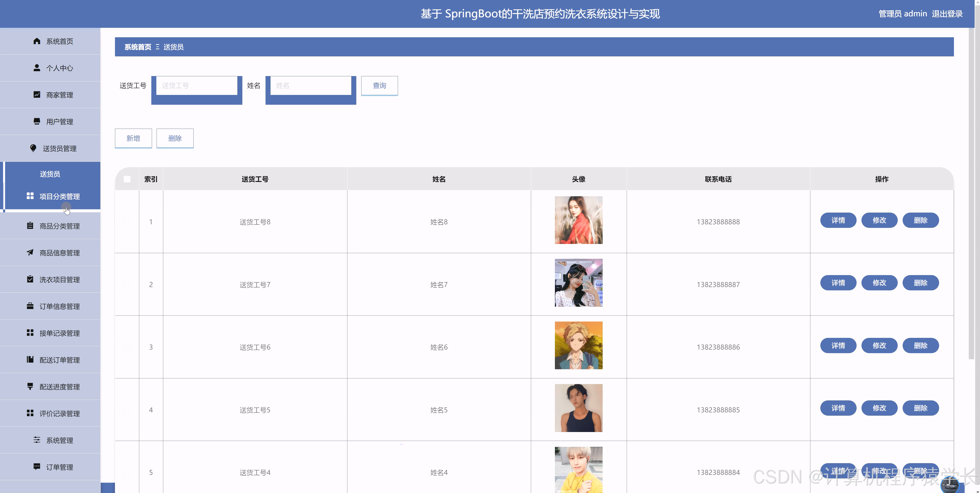Click the grid icon beside 项目分类管理

pos(30,196)
